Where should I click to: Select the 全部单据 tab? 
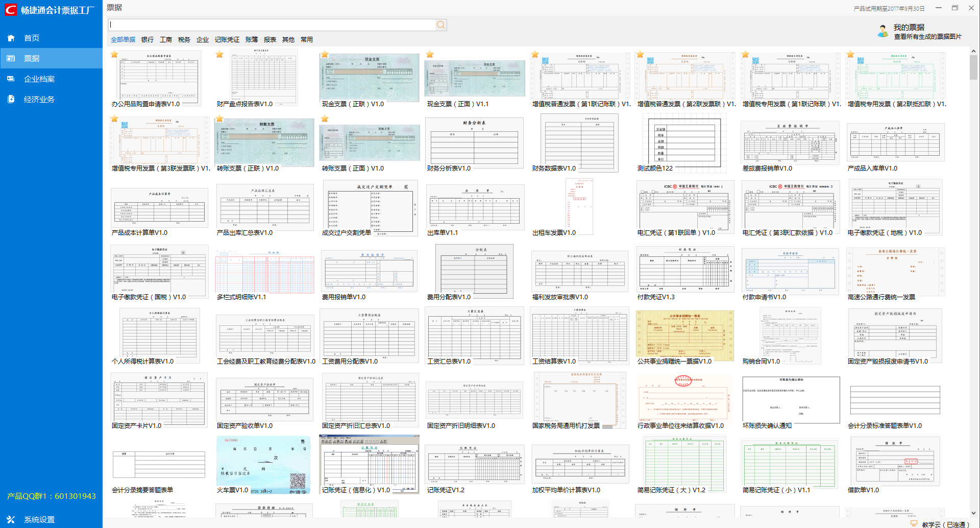[x=123, y=39]
